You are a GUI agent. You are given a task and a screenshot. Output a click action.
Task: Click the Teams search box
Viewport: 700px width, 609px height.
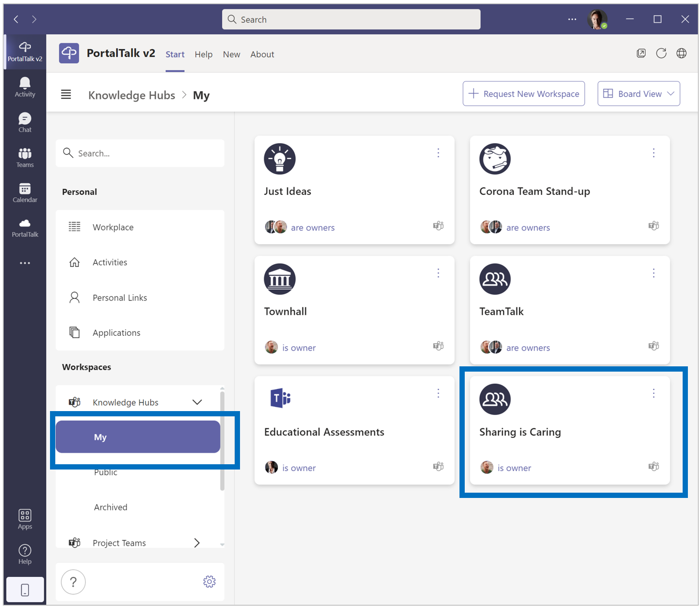tap(351, 19)
